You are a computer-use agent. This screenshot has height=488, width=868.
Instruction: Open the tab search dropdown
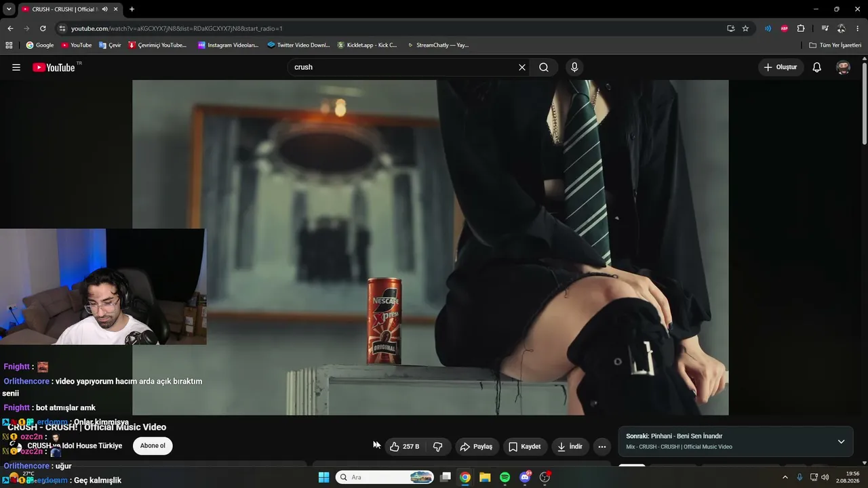pyautogui.click(x=9, y=9)
